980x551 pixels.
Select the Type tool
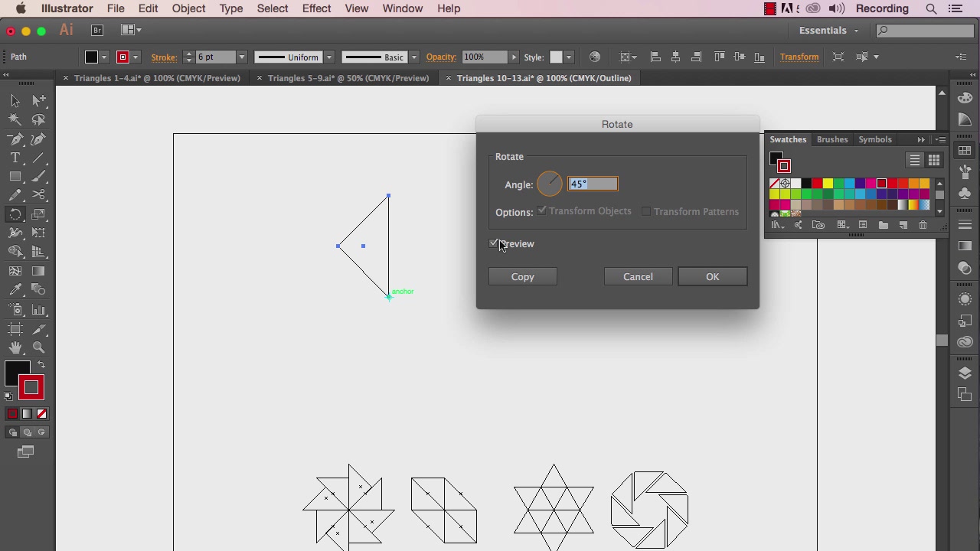pyautogui.click(x=15, y=158)
